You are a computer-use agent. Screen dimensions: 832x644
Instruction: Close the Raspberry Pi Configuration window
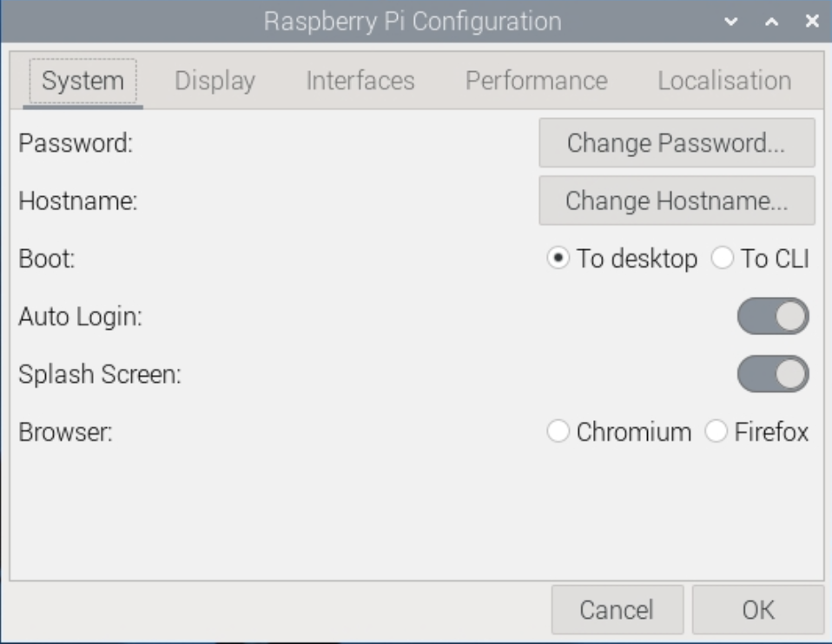tap(812, 21)
